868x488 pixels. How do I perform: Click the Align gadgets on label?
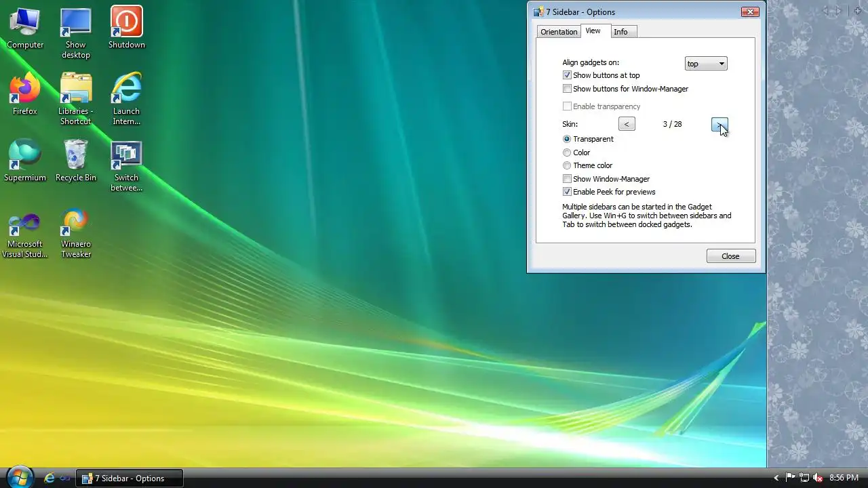(591, 62)
